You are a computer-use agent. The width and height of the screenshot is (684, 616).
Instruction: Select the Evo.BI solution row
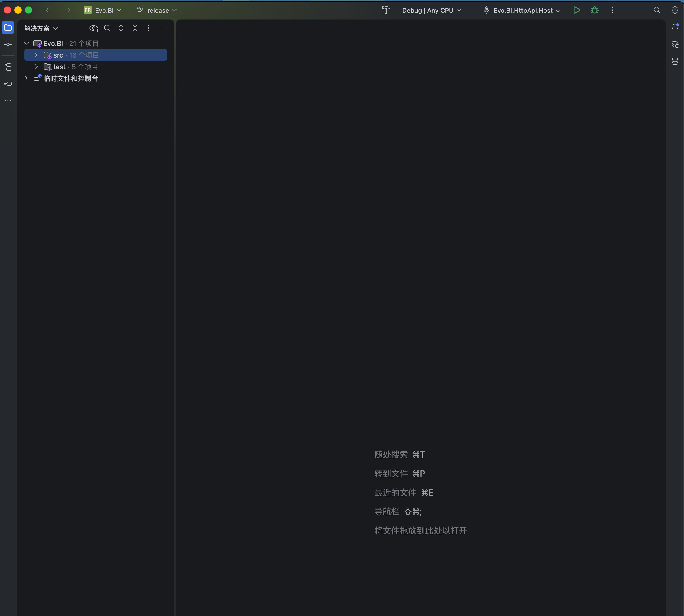95,43
